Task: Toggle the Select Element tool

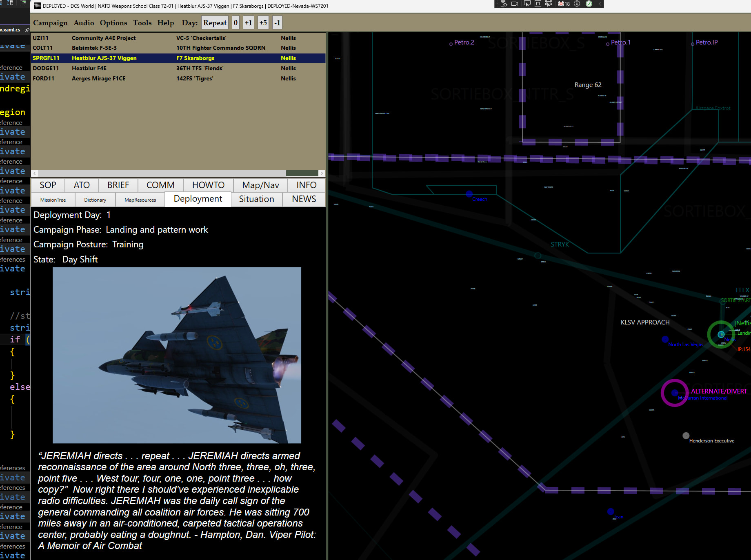Action: [x=527, y=4]
